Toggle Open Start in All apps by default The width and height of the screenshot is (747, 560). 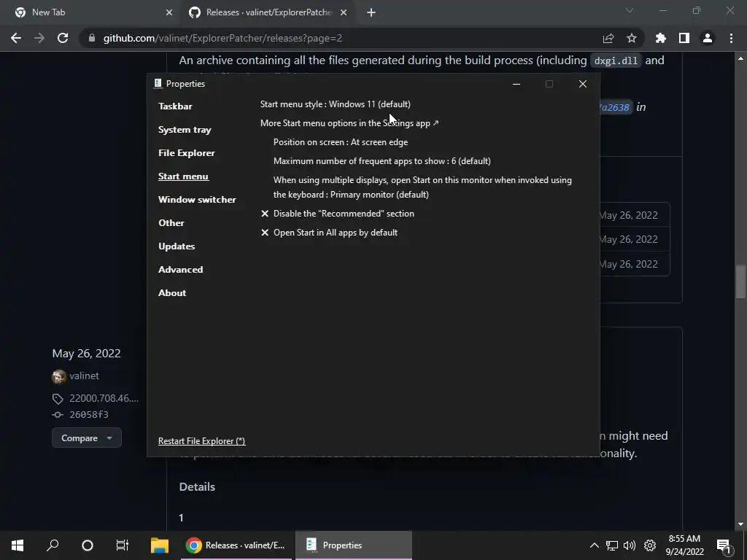coord(329,233)
